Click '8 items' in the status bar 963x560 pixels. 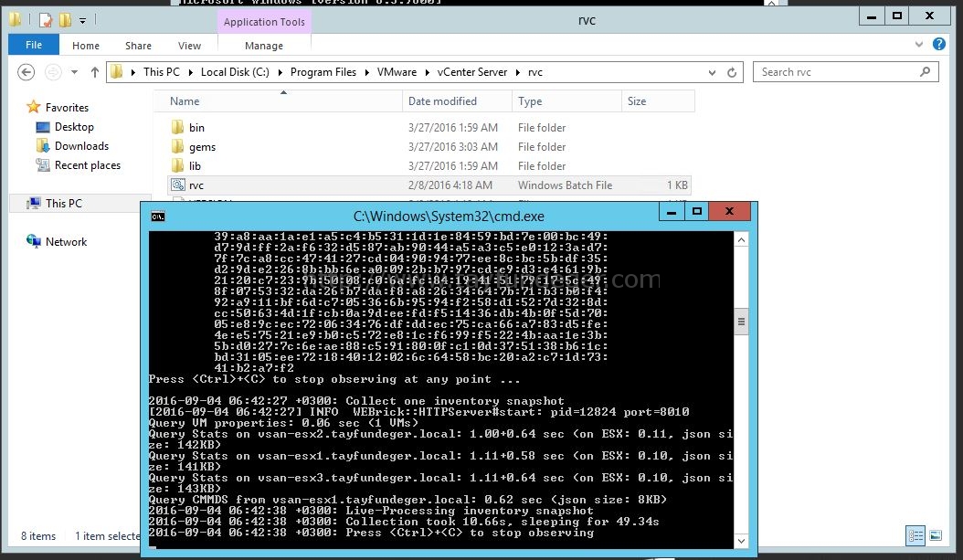[x=38, y=536]
